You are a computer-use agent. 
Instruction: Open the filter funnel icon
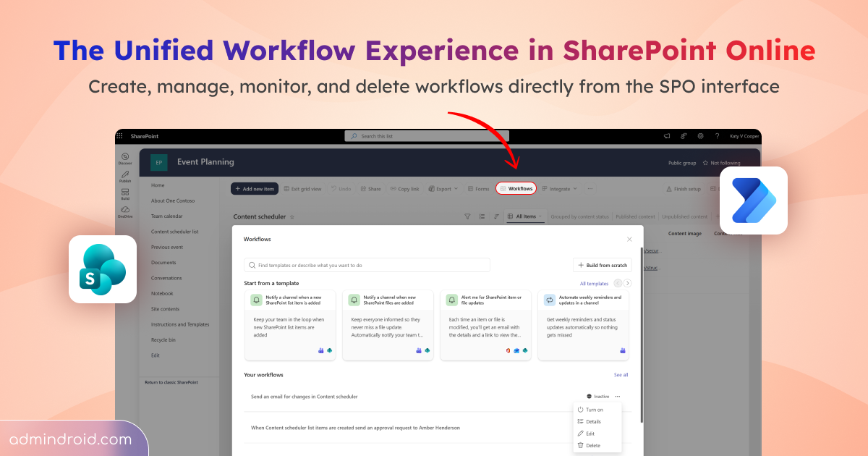[x=467, y=216]
